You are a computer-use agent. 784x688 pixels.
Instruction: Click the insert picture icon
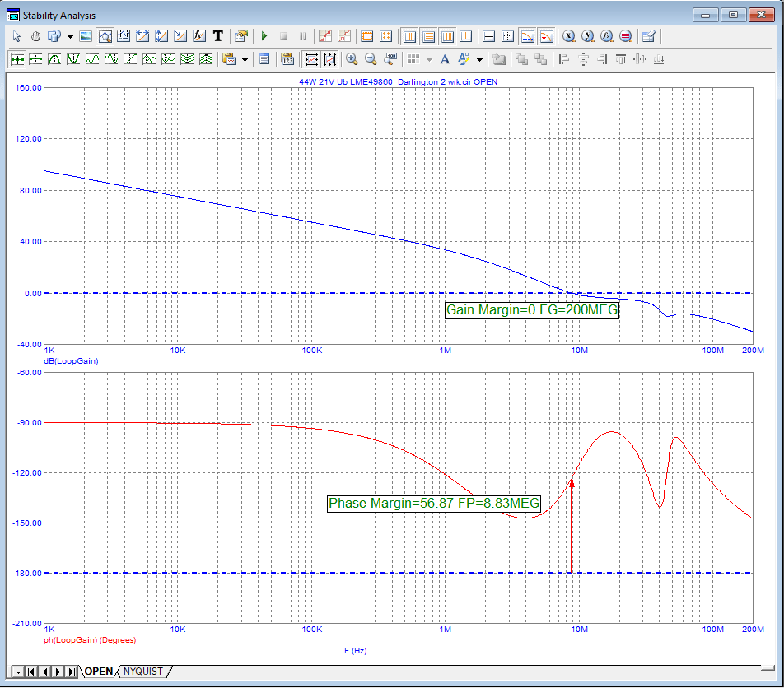(86, 36)
